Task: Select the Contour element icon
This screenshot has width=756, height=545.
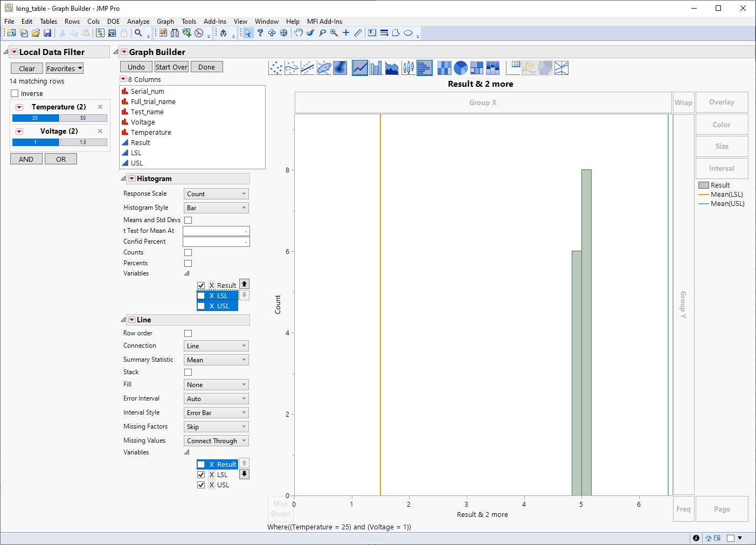Action: coord(340,68)
